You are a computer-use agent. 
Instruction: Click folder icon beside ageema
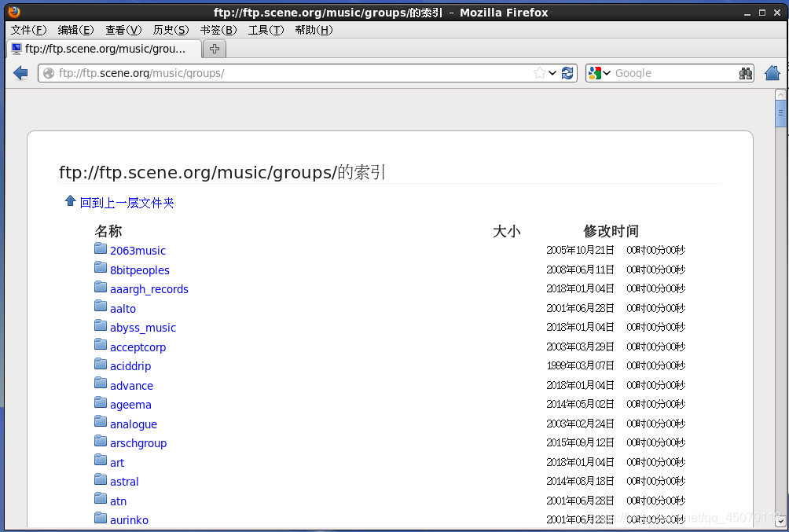[x=101, y=402]
